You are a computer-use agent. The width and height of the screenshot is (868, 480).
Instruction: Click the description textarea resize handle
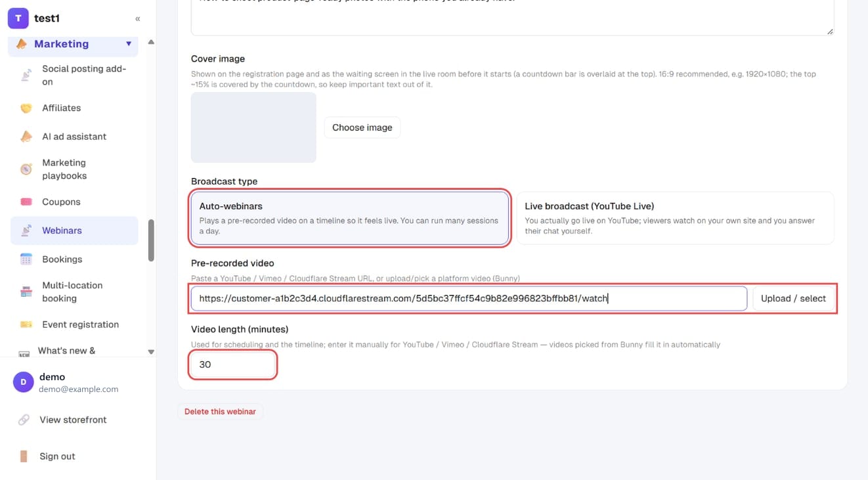coord(830,31)
